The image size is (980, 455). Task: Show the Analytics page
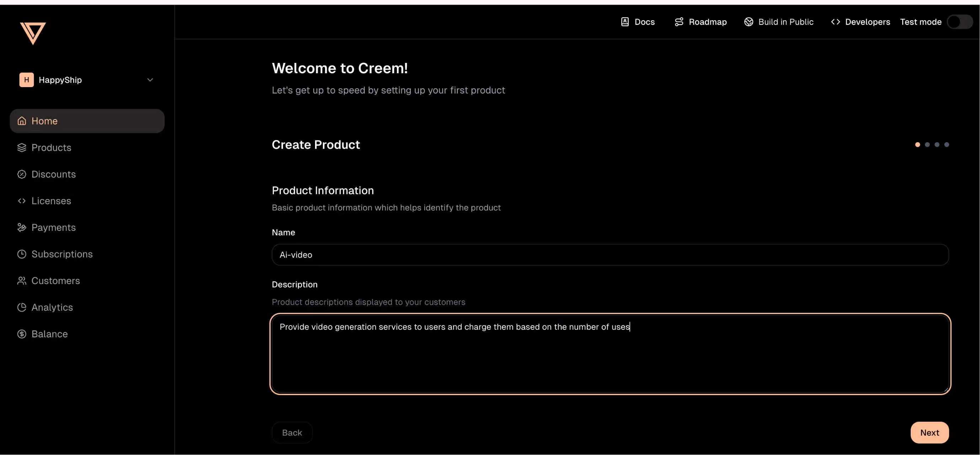pos(87,307)
